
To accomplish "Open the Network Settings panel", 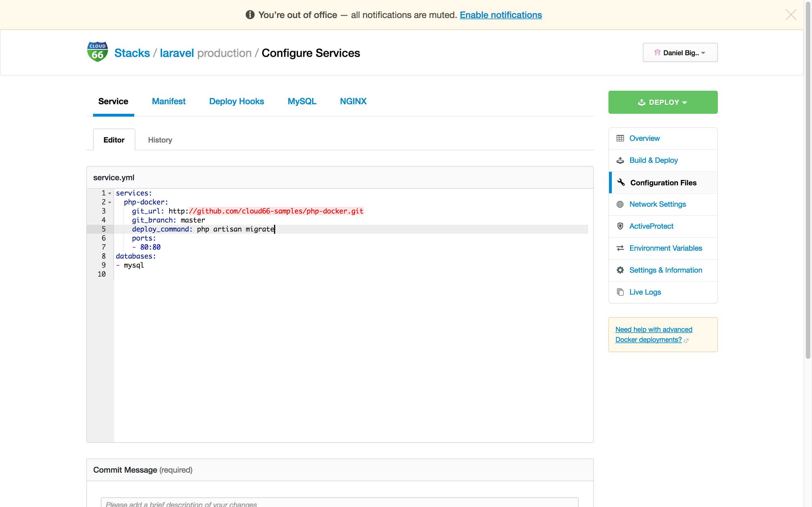I will pos(657,204).
